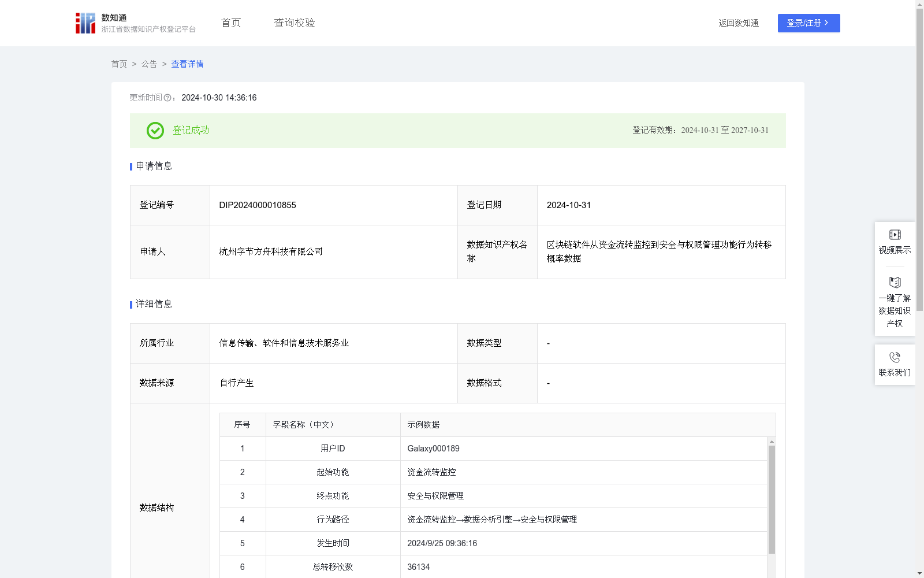Click the sample data Galaxy000189

(433, 449)
